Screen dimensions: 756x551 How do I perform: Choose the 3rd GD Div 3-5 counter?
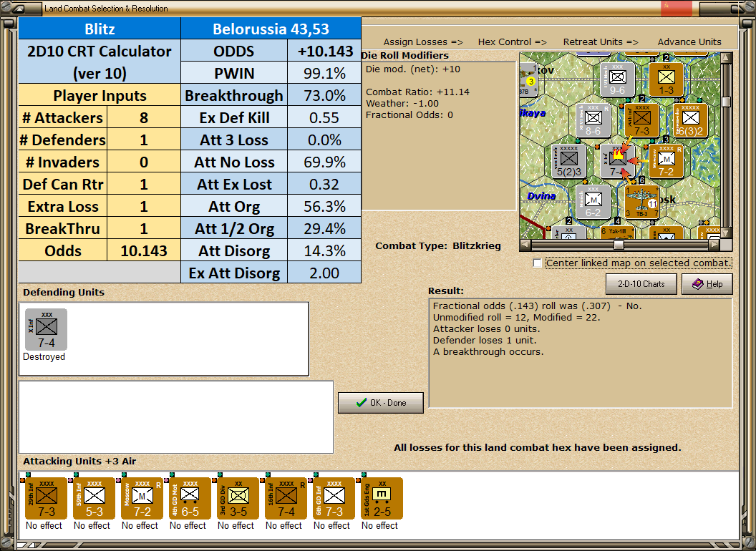pyautogui.click(x=238, y=499)
